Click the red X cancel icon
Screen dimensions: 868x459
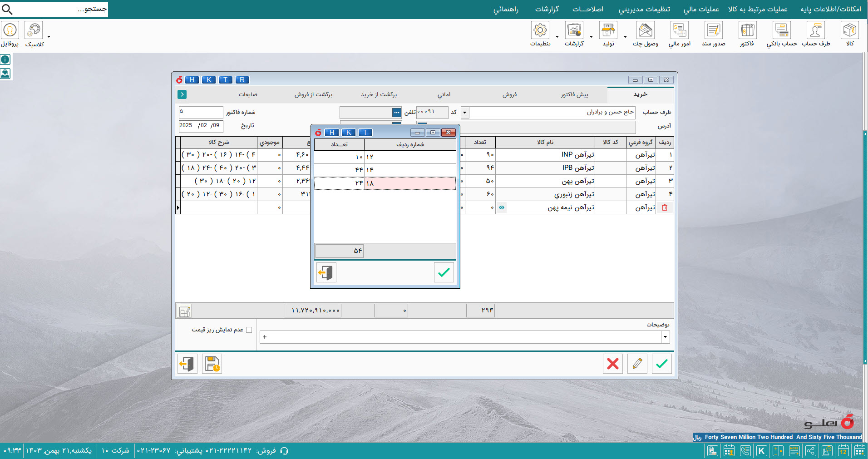pos(613,364)
